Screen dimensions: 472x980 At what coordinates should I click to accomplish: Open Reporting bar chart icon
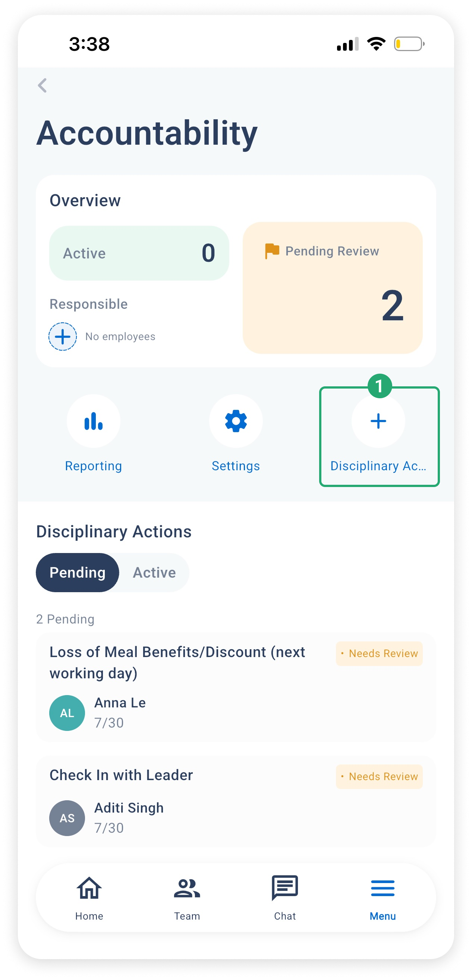94,421
